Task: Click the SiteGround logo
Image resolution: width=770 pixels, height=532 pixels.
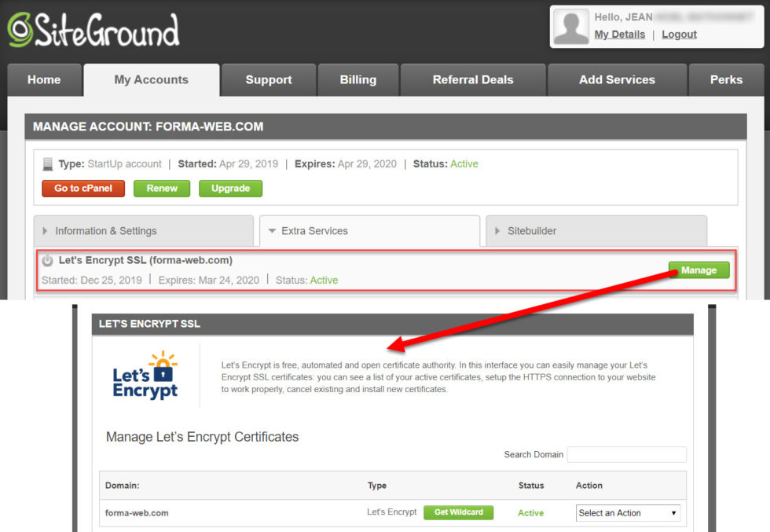Action: (93, 30)
